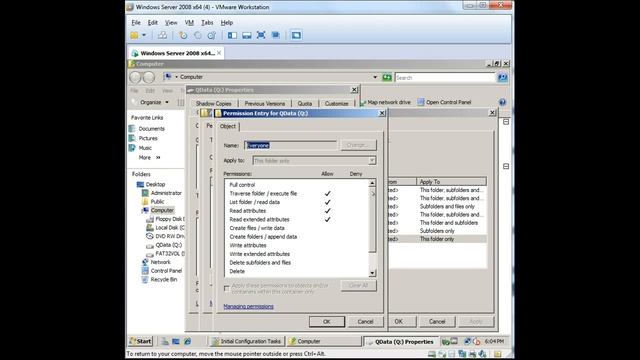The image size is (640, 360).
Task: Click the permissions list scroll down arrow
Action: click(372, 273)
